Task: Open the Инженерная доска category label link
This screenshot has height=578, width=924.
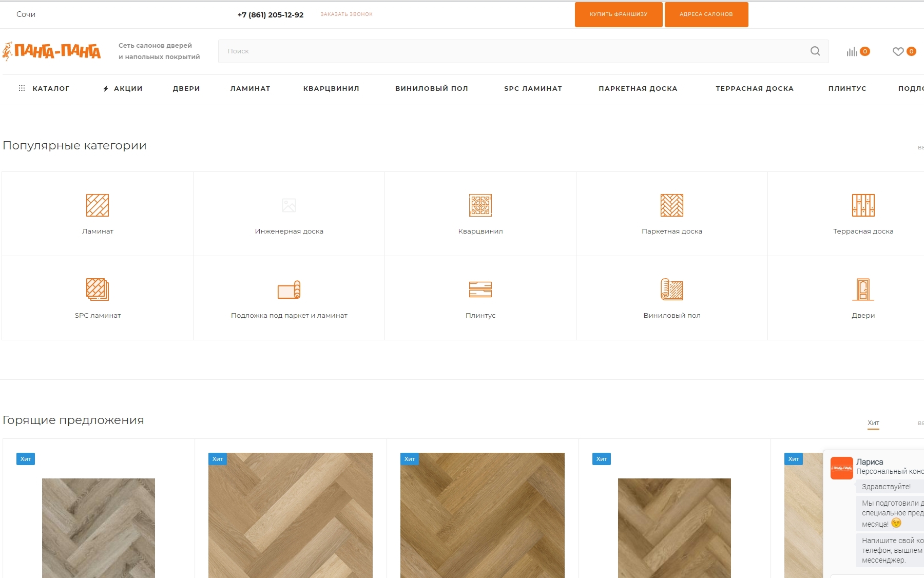Action: pos(289,231)
